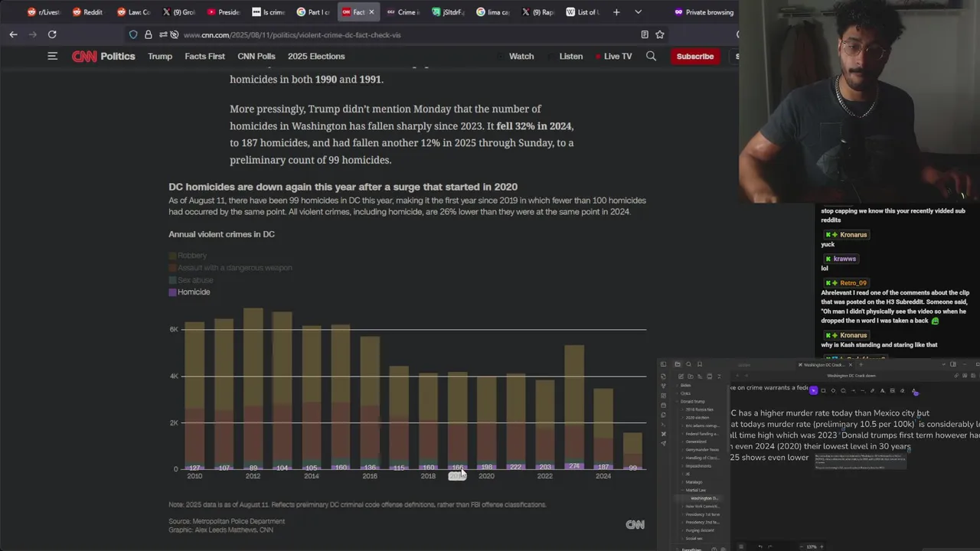This screenshot has height=551, width=980.
Task: Click the red Subscribe button
Action: [x=694, y=56]
